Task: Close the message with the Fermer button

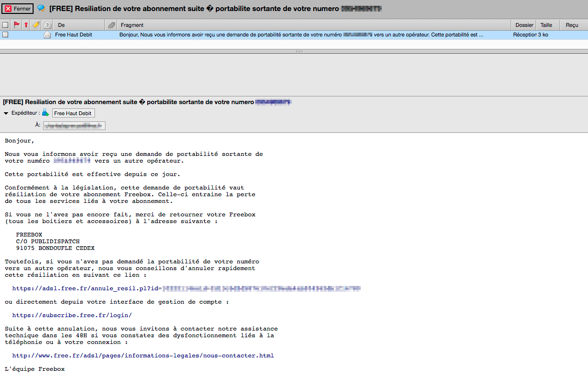Action: [x=17, y=9]
